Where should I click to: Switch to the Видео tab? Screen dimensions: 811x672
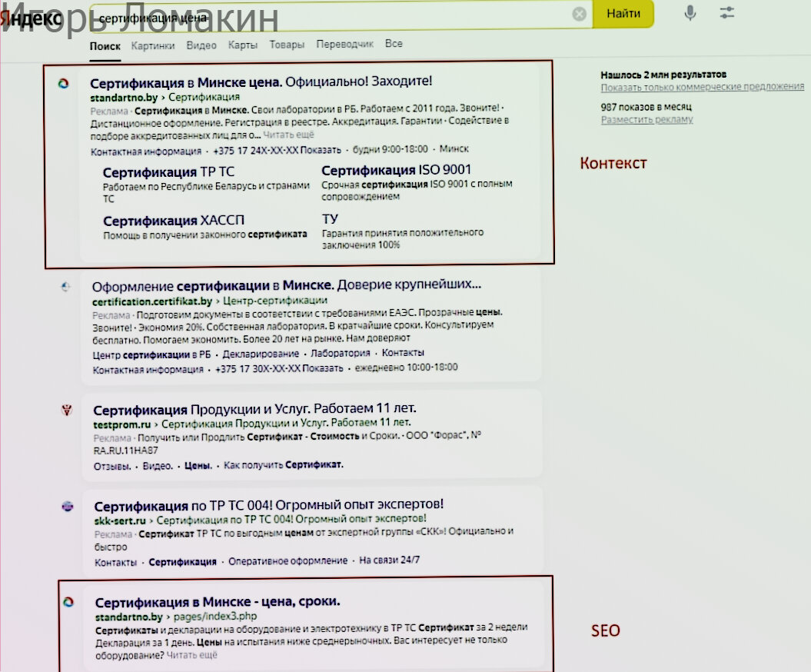tap(201, 45)
